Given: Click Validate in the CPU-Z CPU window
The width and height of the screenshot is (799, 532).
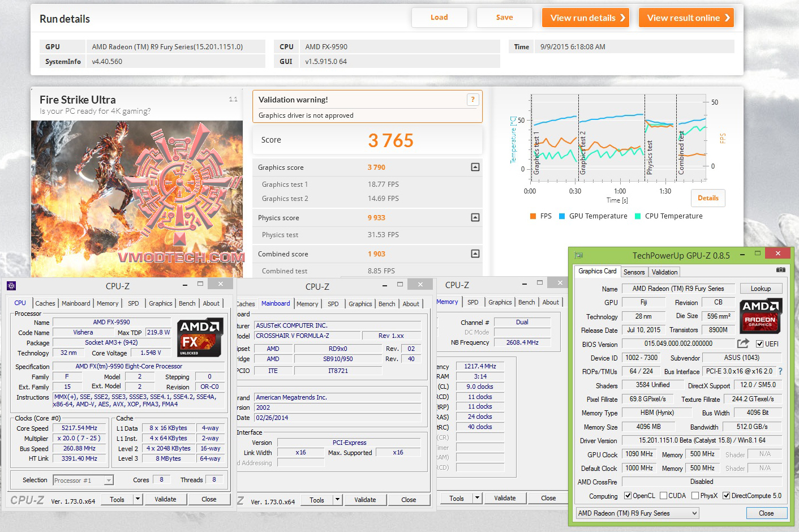Looking at the screenshot, I should point(165,499).
